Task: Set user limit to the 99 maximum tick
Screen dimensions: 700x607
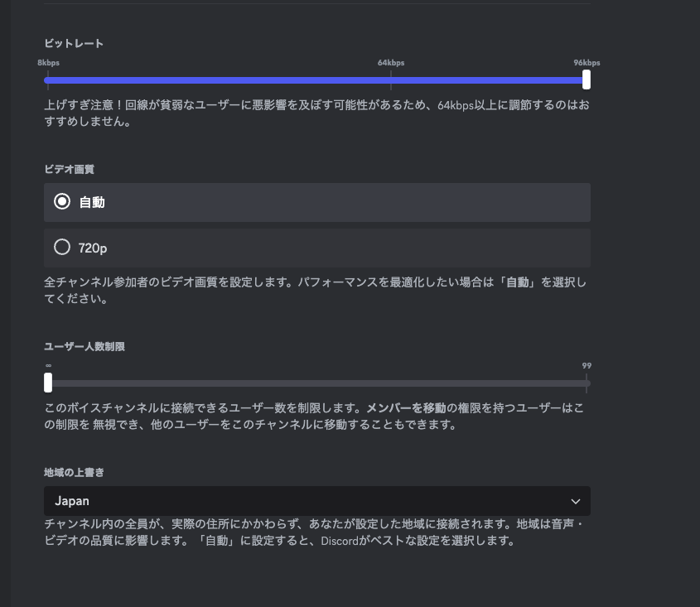Action: click(587, 383)
